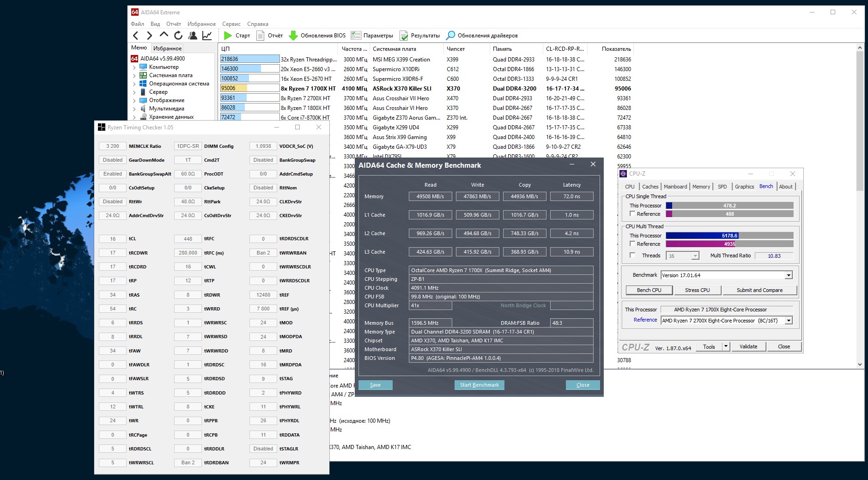This screenshot has height=480, width=868.
Task: Open the graph icon in AIDA64 toolbar
Action: [207, 36]
